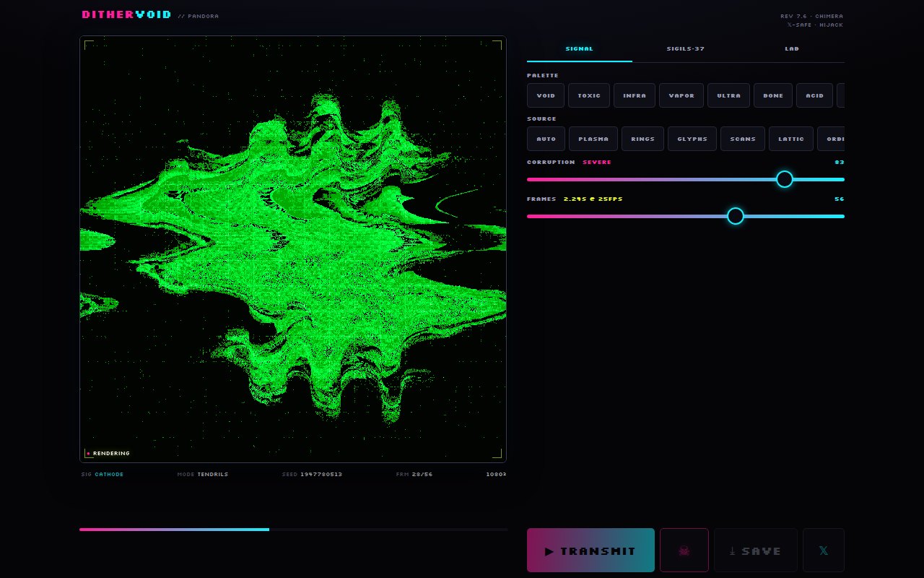The image size is (924, 578).
Task: Choose LATTIC as the source
Action: [791, 139]
